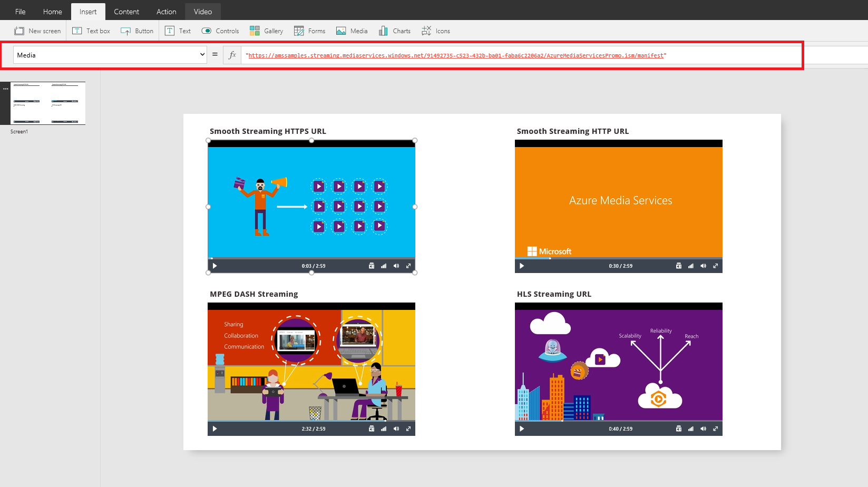This screenshot has height=487, width=868.
Task: Go fullscreen on MPEG DASH Streaming video
Action: pyautogui.click(x=408, y=429)
